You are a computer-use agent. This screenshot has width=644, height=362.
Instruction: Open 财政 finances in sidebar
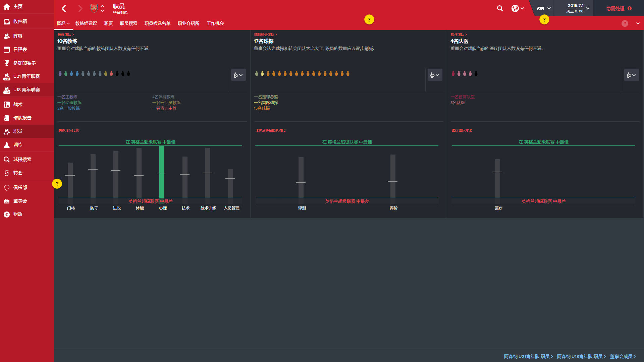click(x=18, y=215)
